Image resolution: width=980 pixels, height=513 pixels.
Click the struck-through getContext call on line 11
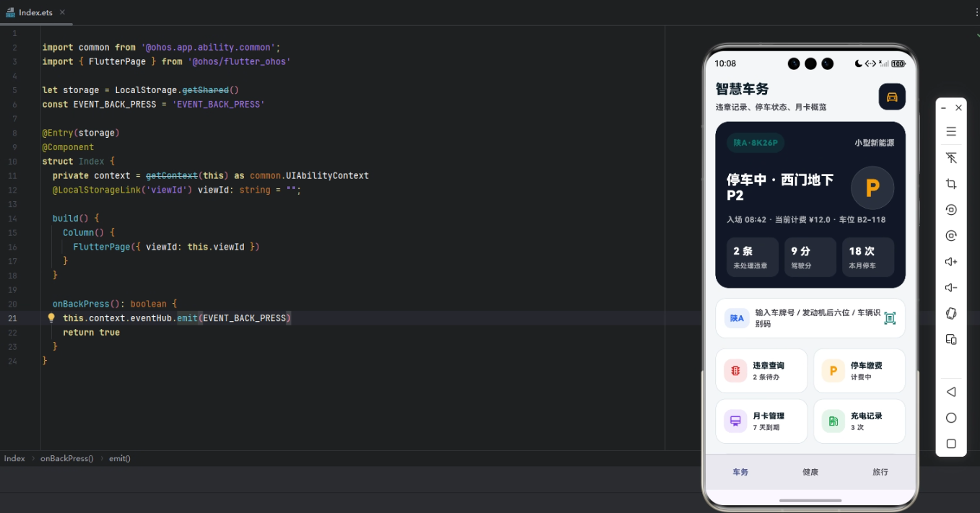[172, 175]
